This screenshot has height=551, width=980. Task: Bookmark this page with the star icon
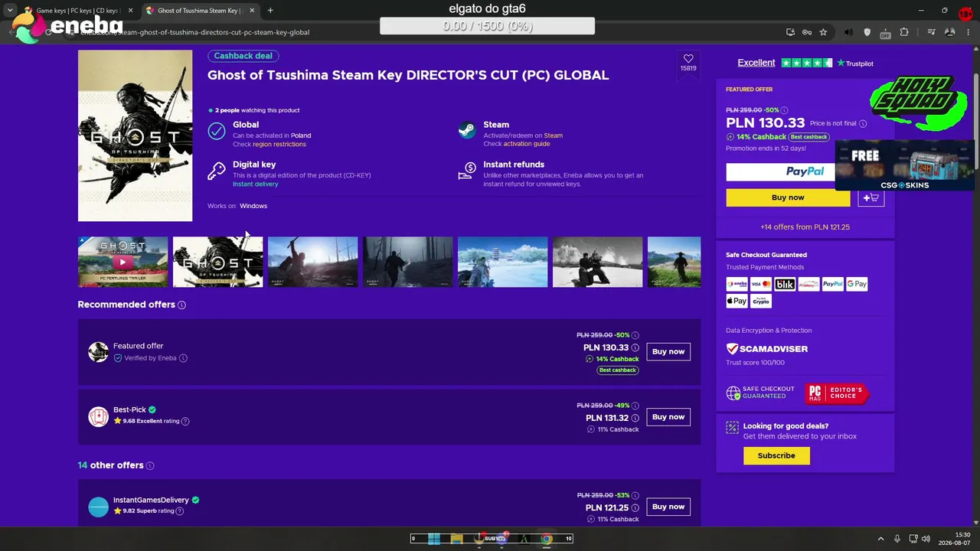tap(823, 32)
